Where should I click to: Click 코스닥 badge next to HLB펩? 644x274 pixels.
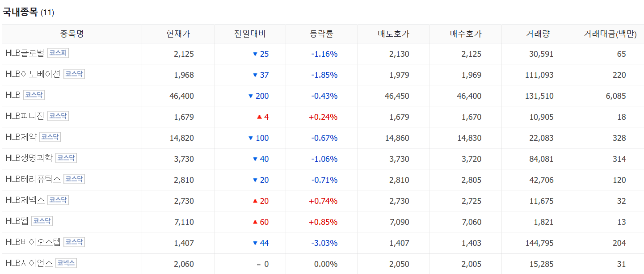(x=42, y=221)
